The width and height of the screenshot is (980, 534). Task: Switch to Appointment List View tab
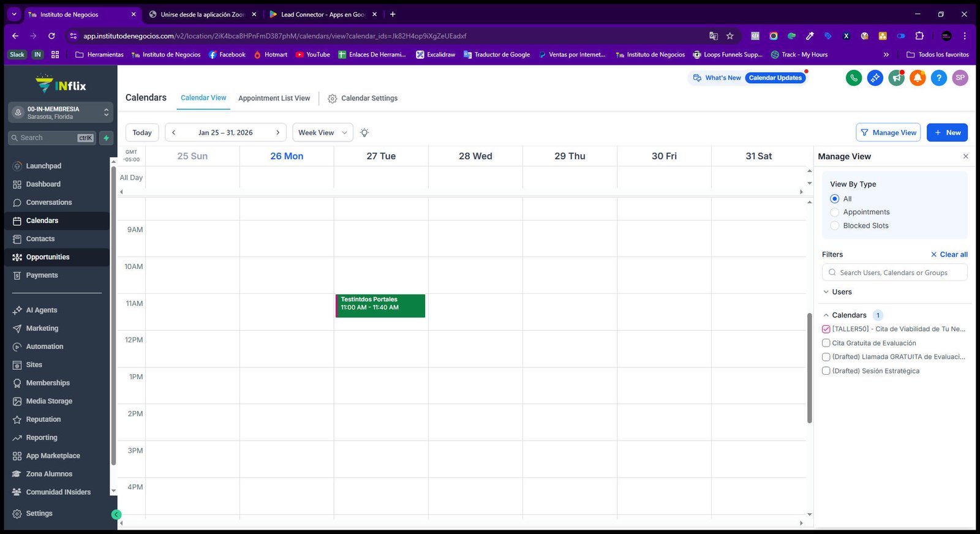click(x=274, y=98)
